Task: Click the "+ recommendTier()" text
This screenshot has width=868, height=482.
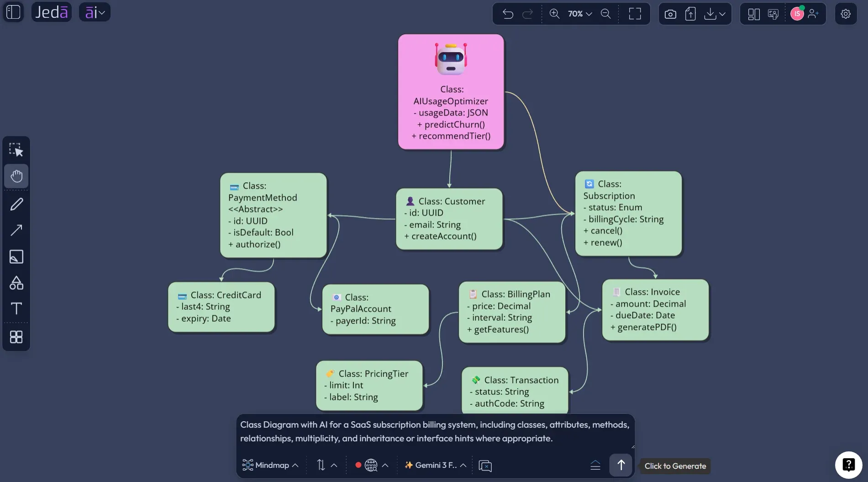Action: click(x=451, y=136)
